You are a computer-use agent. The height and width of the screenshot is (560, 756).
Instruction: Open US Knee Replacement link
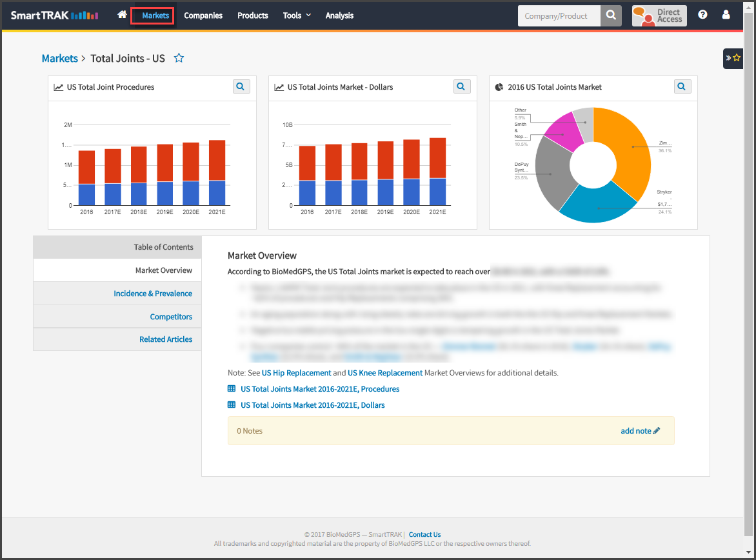point(385,373)
